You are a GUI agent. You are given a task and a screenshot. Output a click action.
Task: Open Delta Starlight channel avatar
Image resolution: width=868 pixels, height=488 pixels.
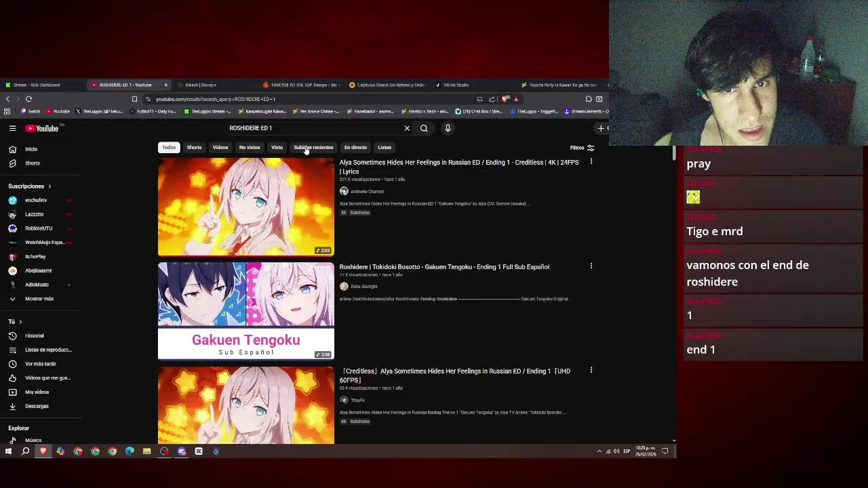click(344, 286)
